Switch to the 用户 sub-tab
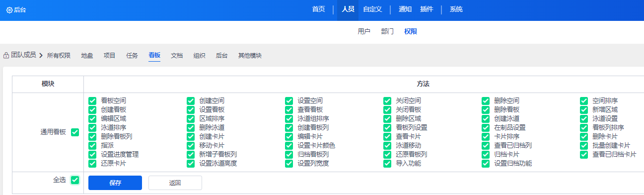644x195 pixels. click(364, 31)
